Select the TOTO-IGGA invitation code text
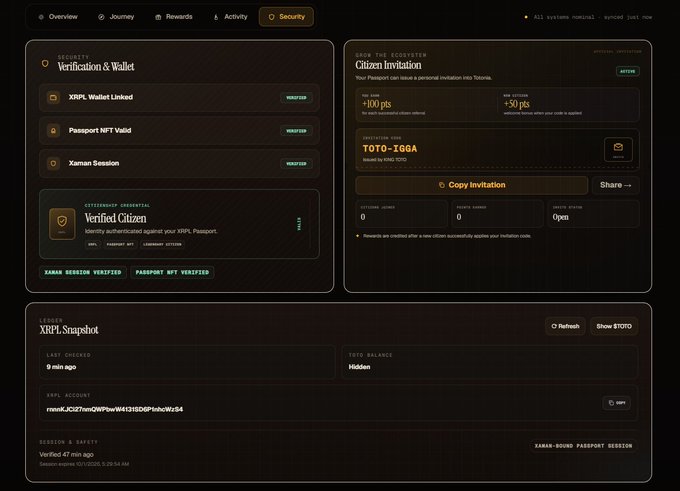The image size is (680, 491). point(389,149)
